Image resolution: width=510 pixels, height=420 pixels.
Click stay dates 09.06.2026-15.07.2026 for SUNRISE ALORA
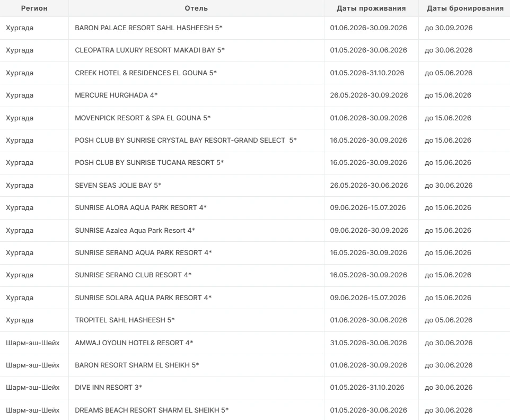point(368,207)
